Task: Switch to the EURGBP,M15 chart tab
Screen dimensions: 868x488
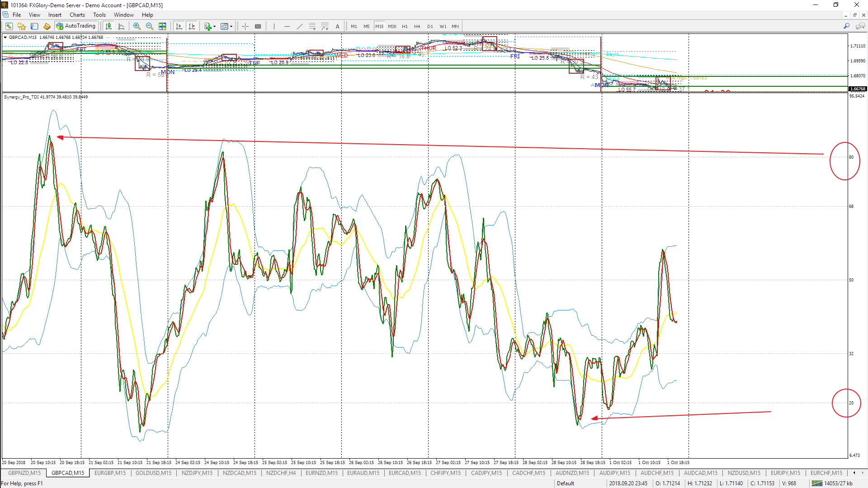Action: click(110, 473)
